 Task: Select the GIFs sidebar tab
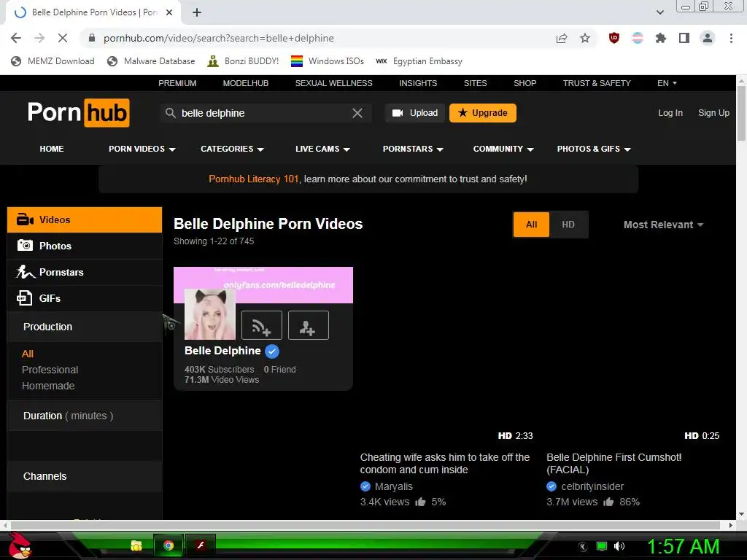tap(85, 298)
